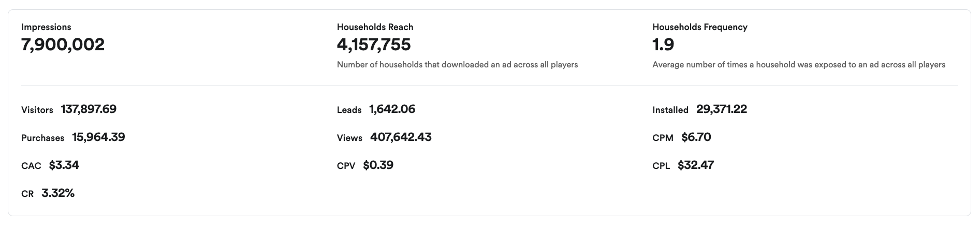
Task: Click the CPM value $6.70
Action: click(x=696, y=137)
